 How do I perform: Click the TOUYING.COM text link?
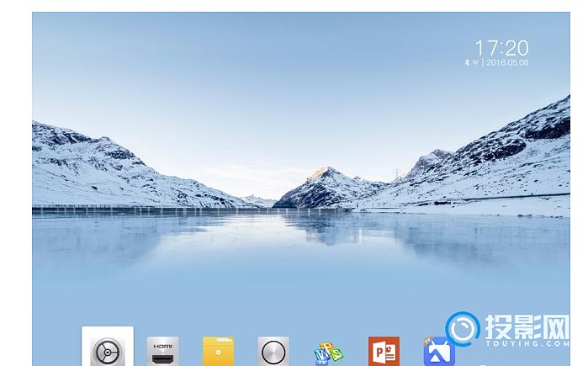(525, 344)
